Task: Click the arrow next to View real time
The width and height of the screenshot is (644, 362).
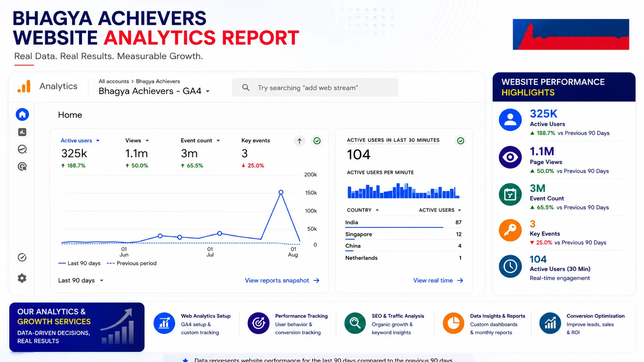Action: tap(460, 280)
